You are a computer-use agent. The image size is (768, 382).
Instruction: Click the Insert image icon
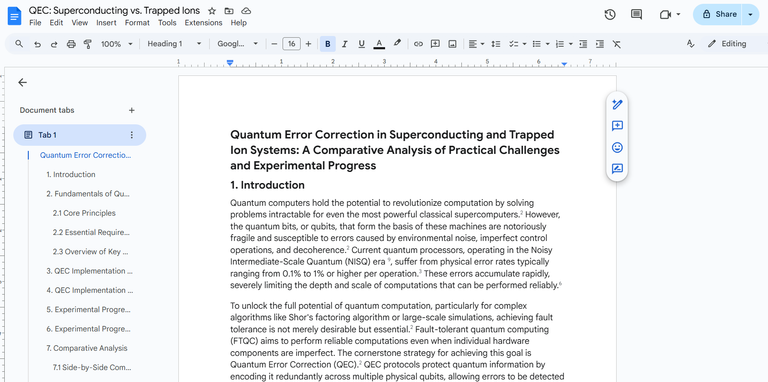point(453,44)
